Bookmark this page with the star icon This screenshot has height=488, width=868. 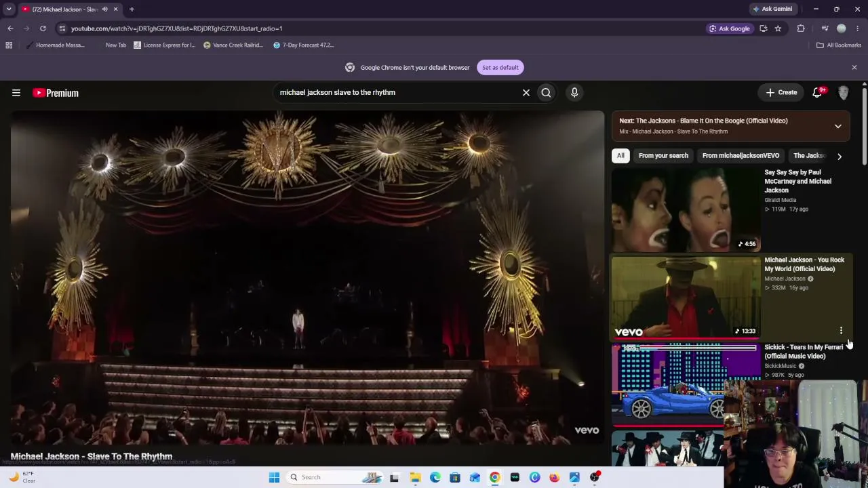[778, 28]
